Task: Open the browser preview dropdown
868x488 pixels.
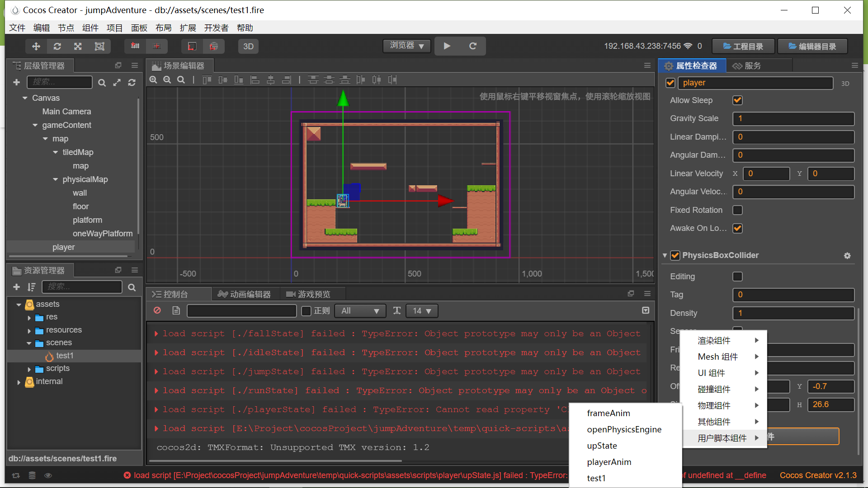Action: pos(407,46)
